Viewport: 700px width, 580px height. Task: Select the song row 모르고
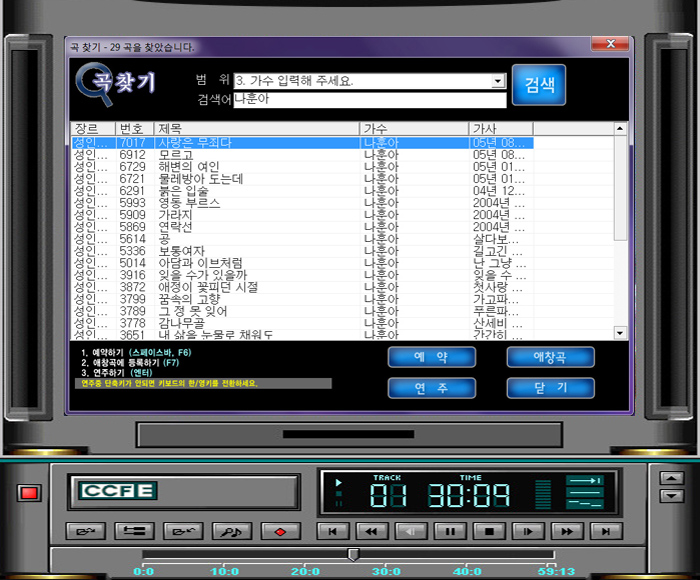[303, 155]
